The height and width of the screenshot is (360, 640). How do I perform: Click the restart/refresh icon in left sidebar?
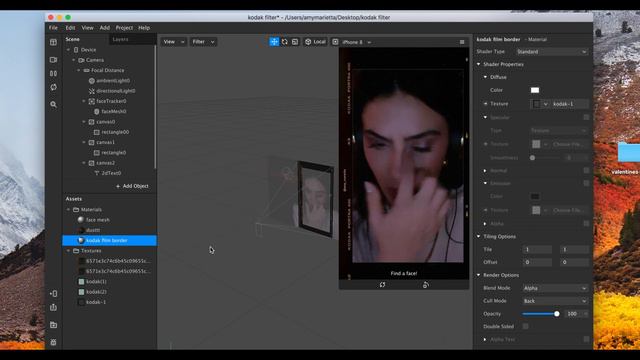pyautogui.click(x=53, y=87)
